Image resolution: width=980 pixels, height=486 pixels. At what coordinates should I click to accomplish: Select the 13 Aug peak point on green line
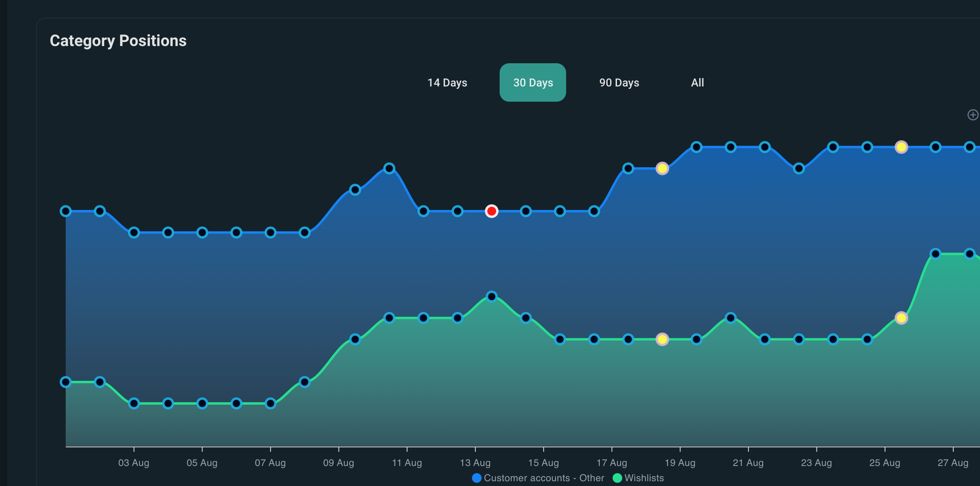pos(492,296)
